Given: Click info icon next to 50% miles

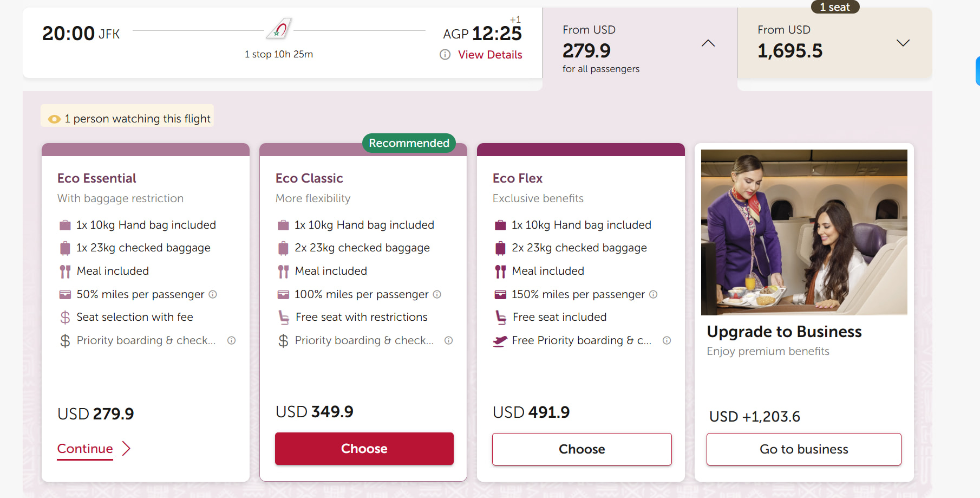Looking at the screenshot, I should pos(213,294).
